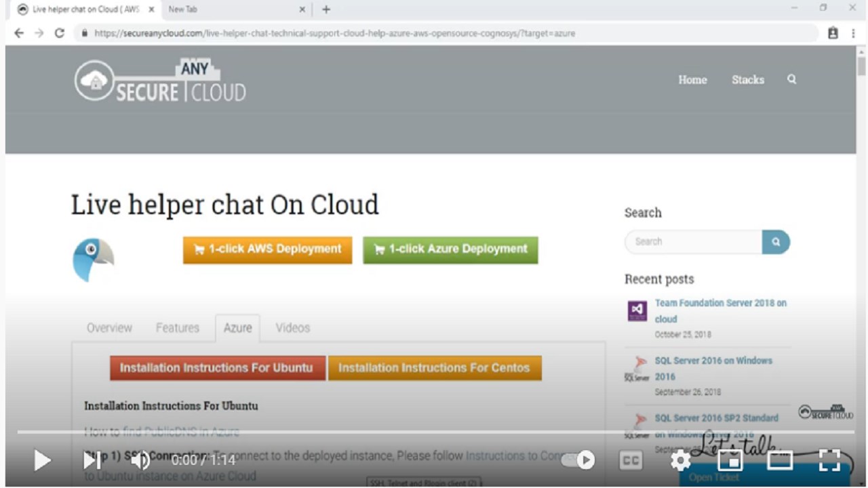The width and height of the screenshot is (868, 488).
Task: Close the Live helper chat tab
Action: coord(151,9)
